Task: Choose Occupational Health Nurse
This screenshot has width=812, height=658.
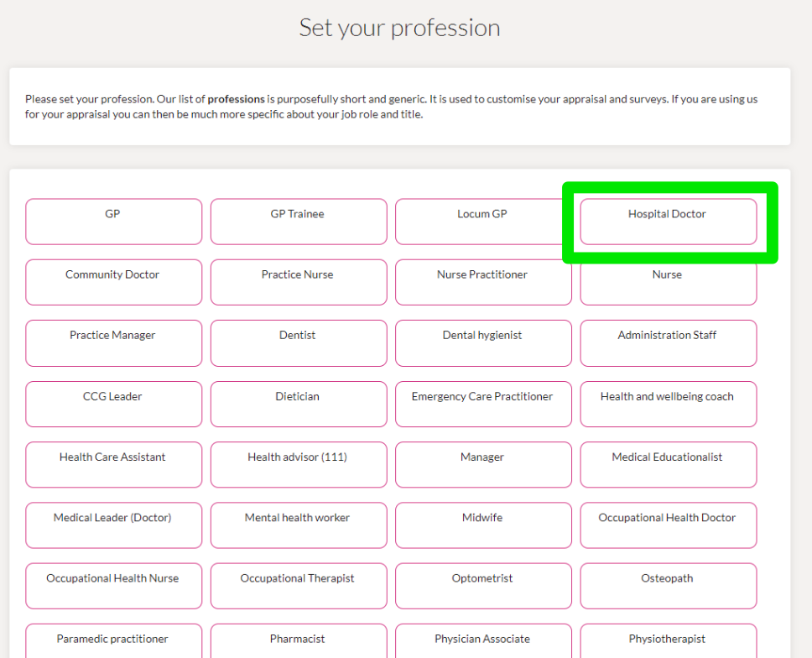Action: pos(113,586)
